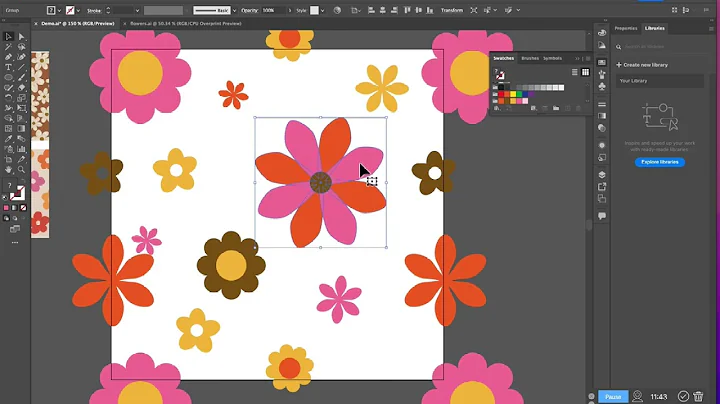Select the Pen tool
This screenshot has height=404, width=720.
pos(8,57)
